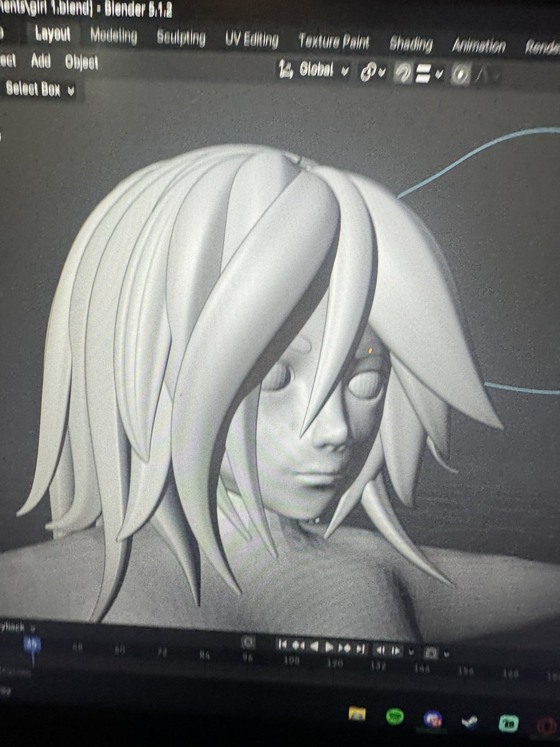This screenshot has height=747, width=560.
Task: Open the teal app icon on taskbar
Action: 508,723
